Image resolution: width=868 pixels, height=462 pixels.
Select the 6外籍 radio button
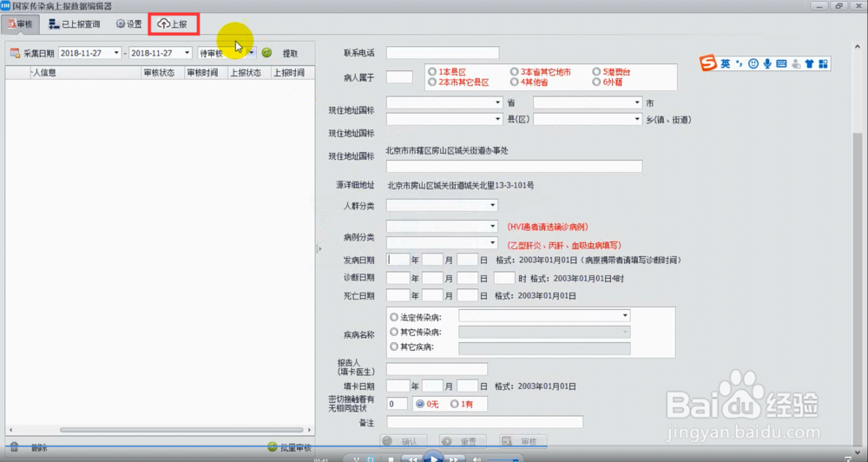596,82
